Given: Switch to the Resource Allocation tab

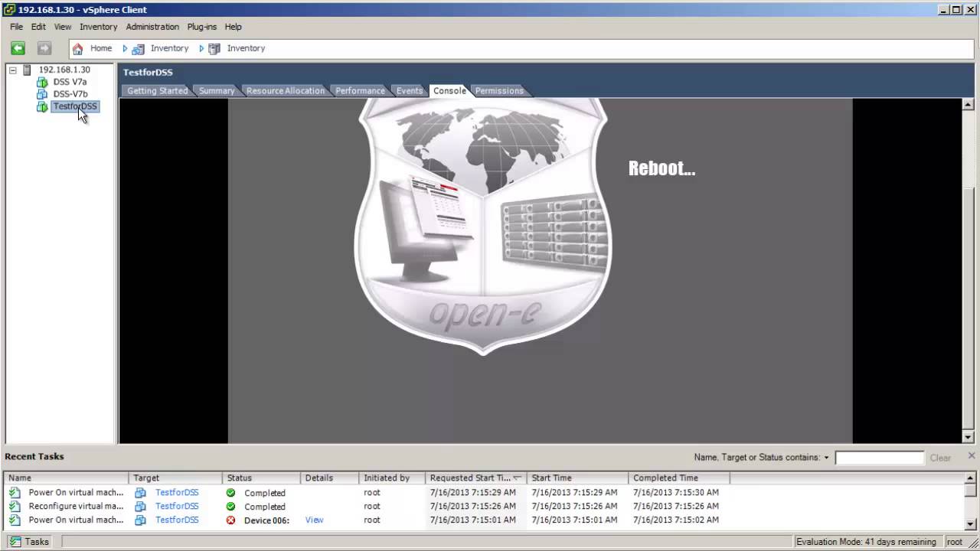Looking at the screenshot, I should [285, 91].
